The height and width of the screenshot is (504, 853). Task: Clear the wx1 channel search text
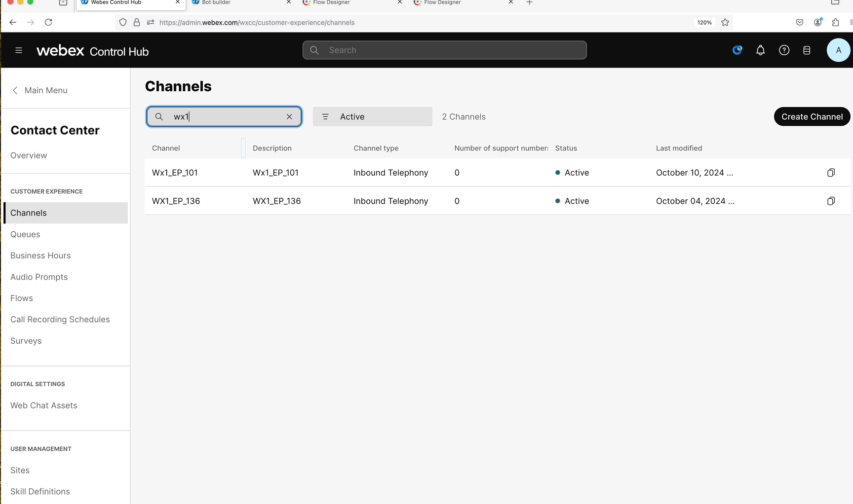tap(289, 117)
